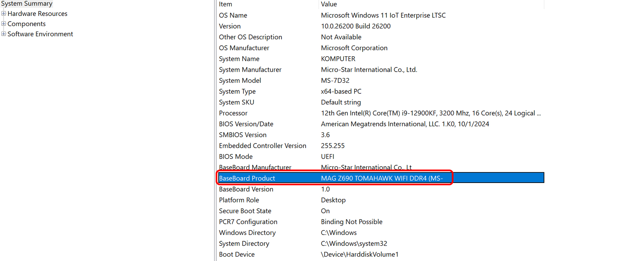The height and width of the screenshot is (261, 644).
Task: Expand the Components tree node
Action: pyautogui.click(x=3, y=24)
